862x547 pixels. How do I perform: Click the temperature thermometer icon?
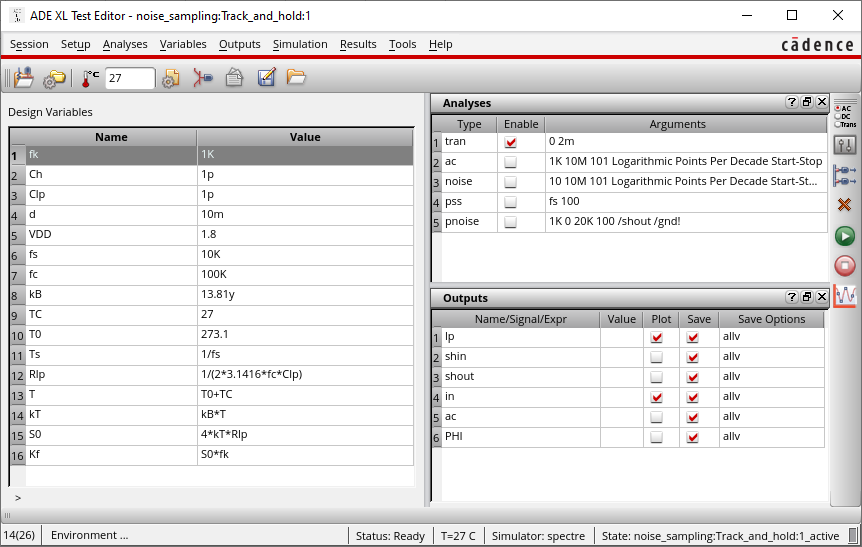click(x=90, y=78)
